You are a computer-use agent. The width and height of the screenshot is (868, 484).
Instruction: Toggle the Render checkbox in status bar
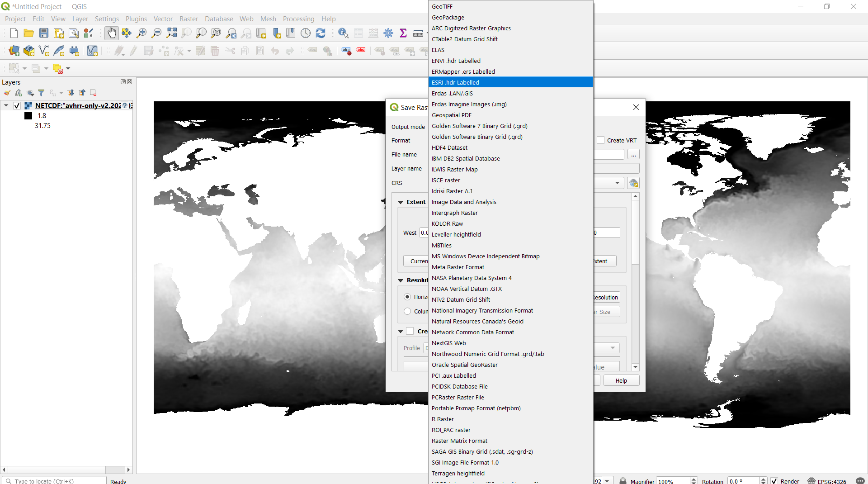(774, 481)
